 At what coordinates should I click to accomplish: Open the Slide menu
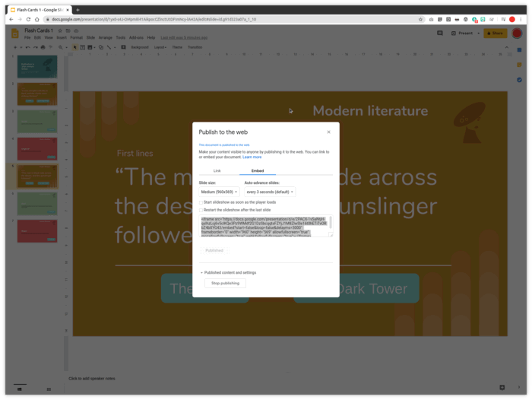(90, 38)
